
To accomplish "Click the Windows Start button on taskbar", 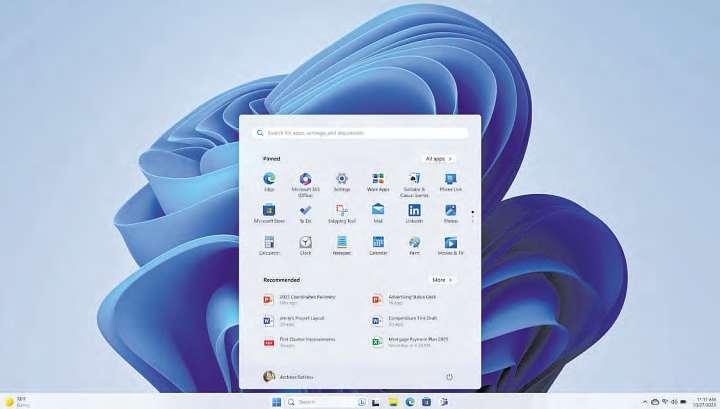I will pyautogui.click(x=276, y=402).
